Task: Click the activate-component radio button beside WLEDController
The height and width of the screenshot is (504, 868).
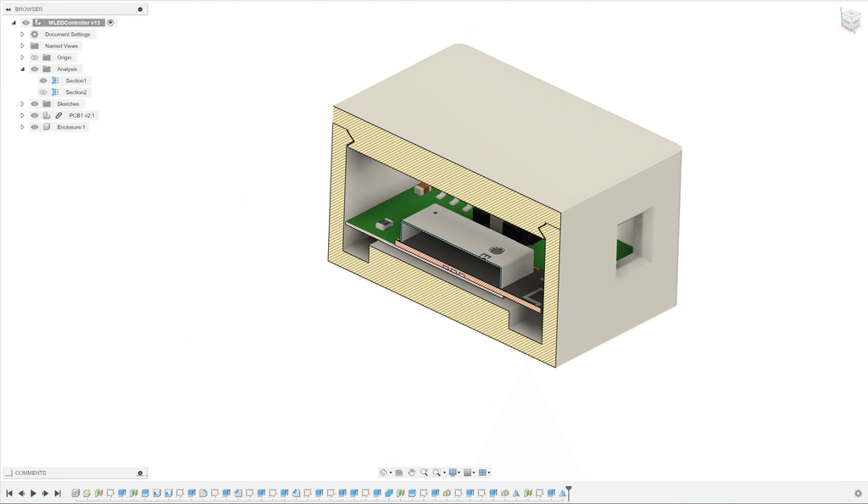Action: [111, 23]
